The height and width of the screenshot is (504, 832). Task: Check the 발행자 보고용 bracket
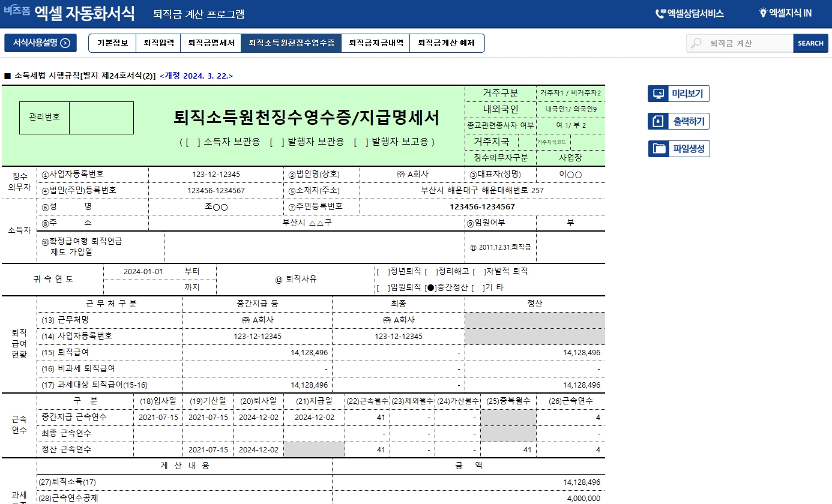[x=361, y=142]
